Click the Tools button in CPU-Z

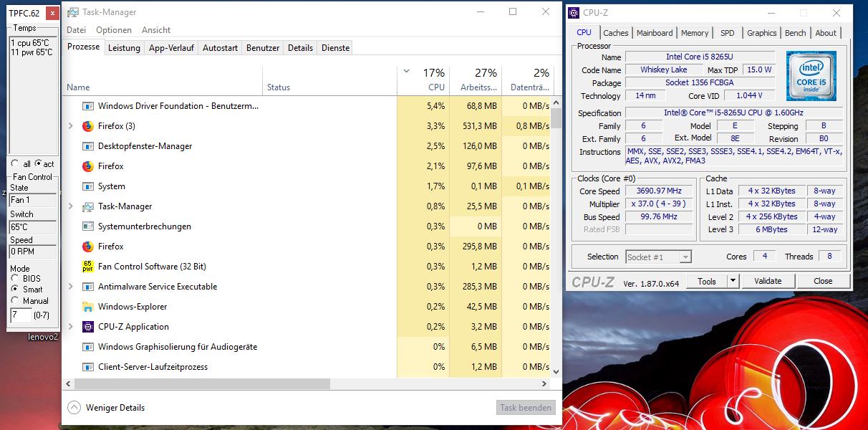[x=707, y=282]
